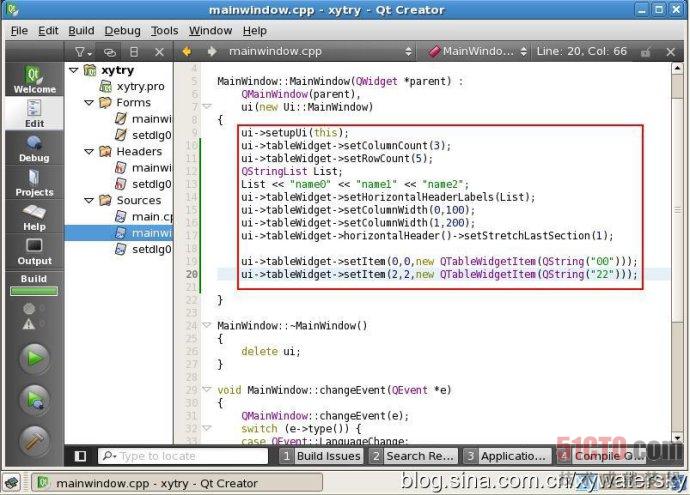The height and width of the screenshot is (495, 690).
Task: Open the Build menu
Action: click(81, 31)
